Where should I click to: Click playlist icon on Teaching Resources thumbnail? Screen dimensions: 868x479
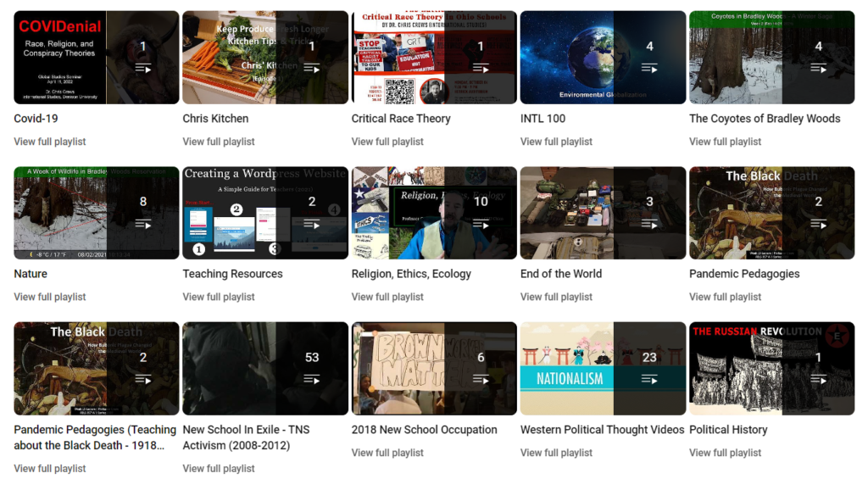pyautogui.click(x=312, y=225)
